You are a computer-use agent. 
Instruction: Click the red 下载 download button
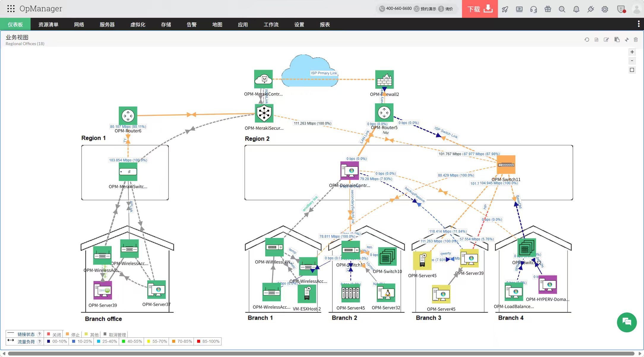pyautogui.click(x=480, y=9)
